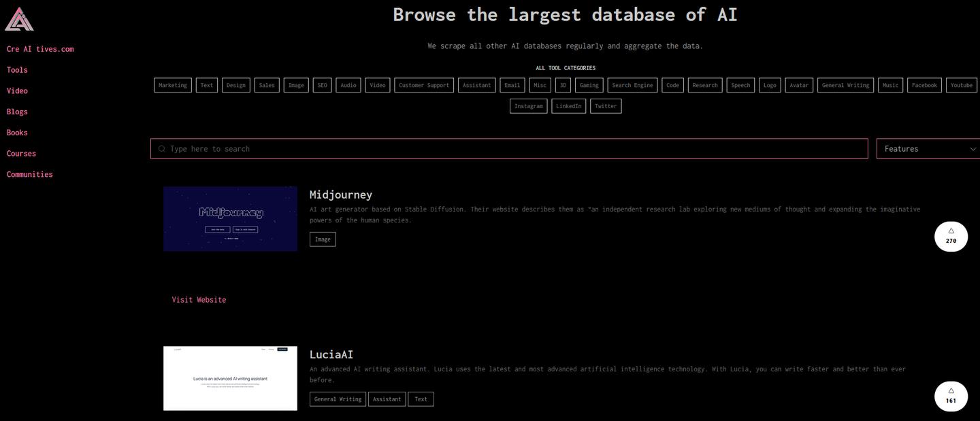The image size is (980, 421).
Task: Filter by Text in all tool categories
Action: (x=207, y=85)
